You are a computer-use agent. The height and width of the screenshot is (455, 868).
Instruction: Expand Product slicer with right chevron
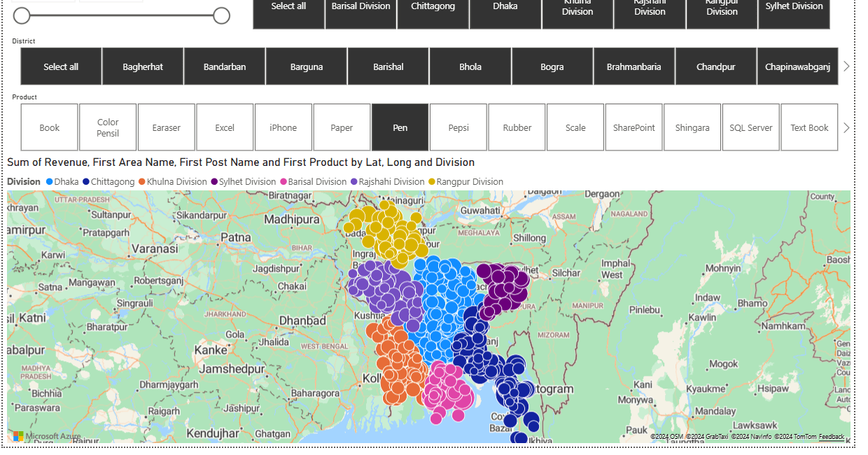click(846, 127)
